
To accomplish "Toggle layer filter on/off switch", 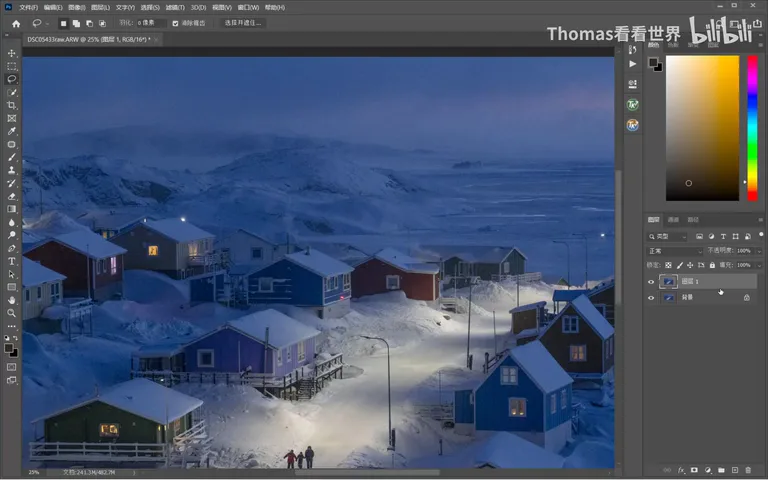I will (760, 235).
